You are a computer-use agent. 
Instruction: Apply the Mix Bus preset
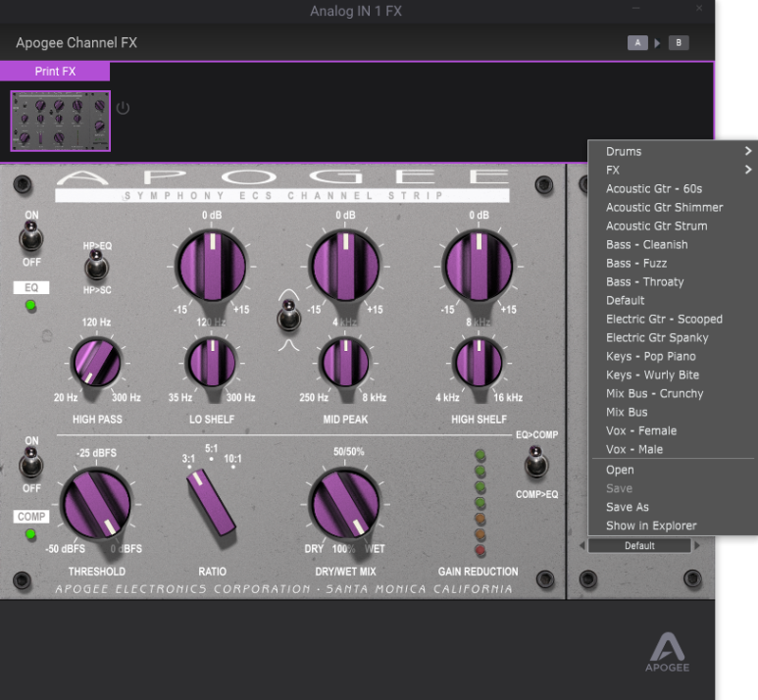675,412
